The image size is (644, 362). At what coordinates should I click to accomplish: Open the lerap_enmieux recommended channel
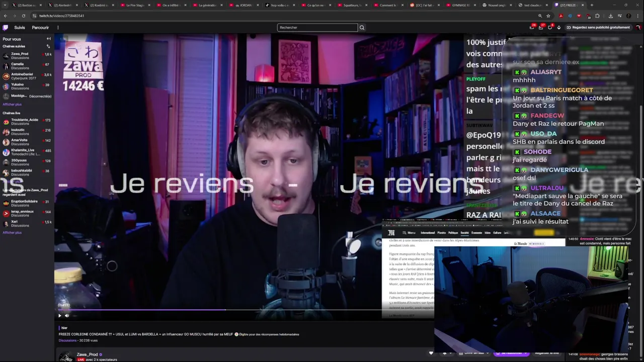pyautogui.click(x=27, y=213)
